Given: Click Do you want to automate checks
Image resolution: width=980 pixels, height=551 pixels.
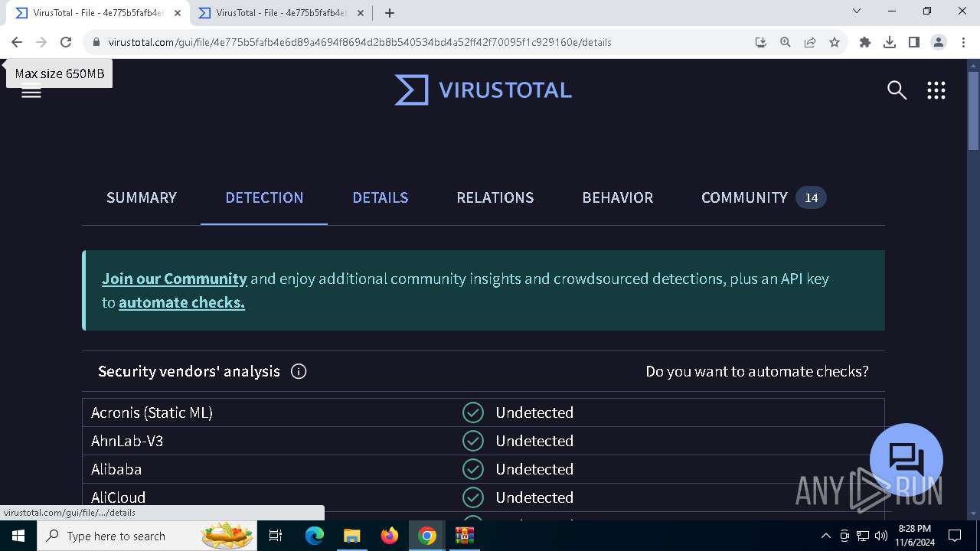Looking at the screenshot, I should click(x=757, y=371).
